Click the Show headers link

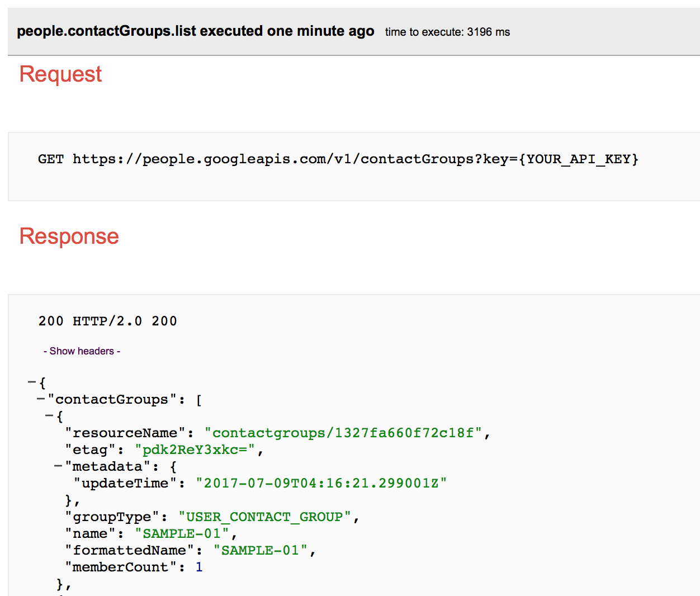82,351
